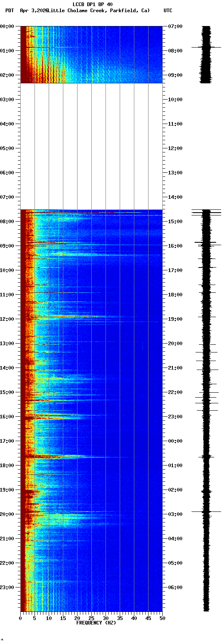Click the "50" tick on the frequency axis

[x=162, y=618]
